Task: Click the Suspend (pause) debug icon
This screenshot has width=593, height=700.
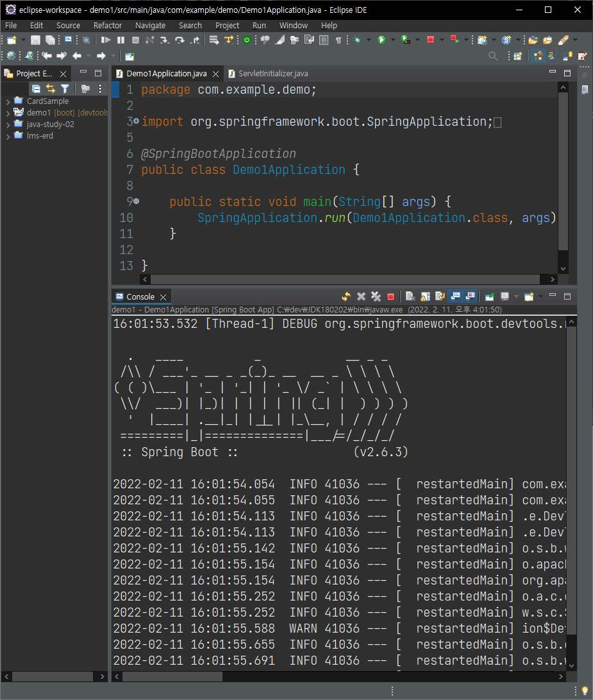Action: tap(121, 40)
